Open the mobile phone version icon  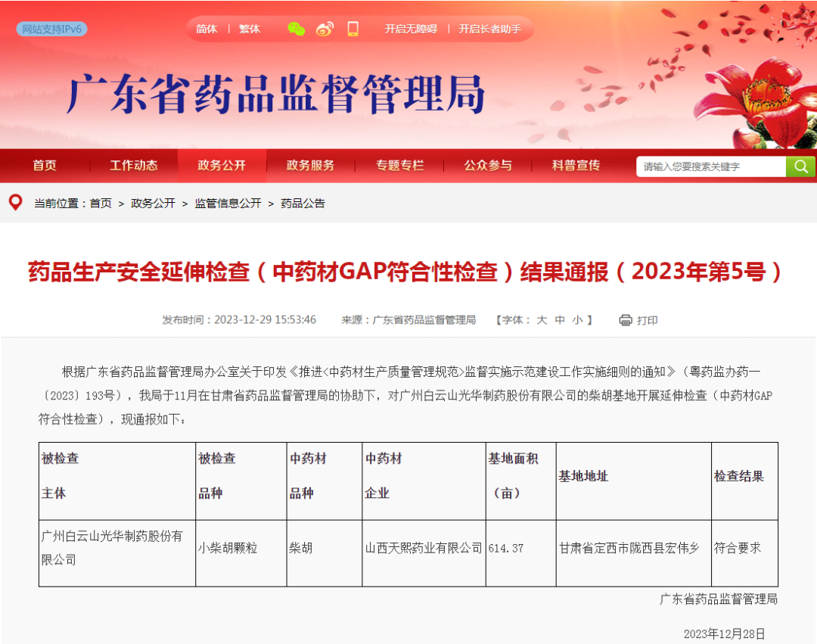point(353,29)
